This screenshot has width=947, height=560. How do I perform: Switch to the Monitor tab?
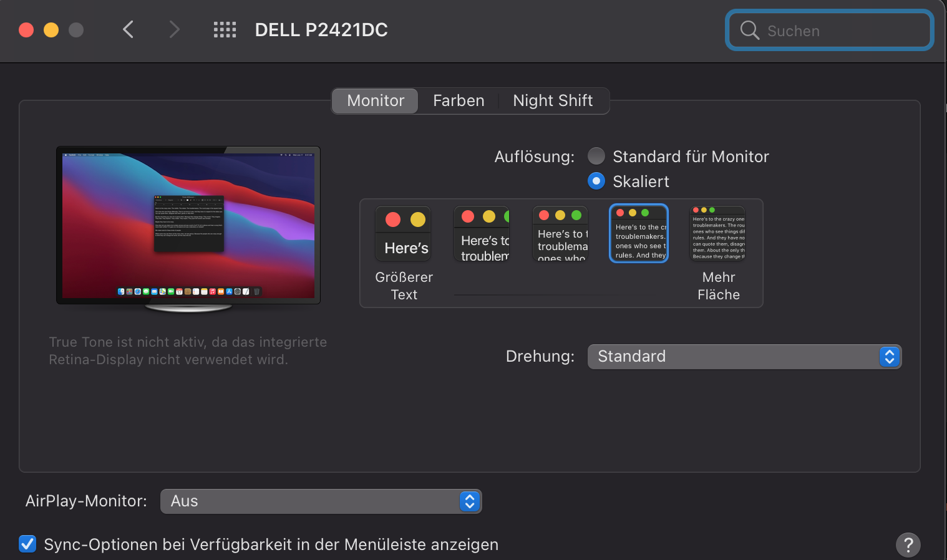[375, 100]
